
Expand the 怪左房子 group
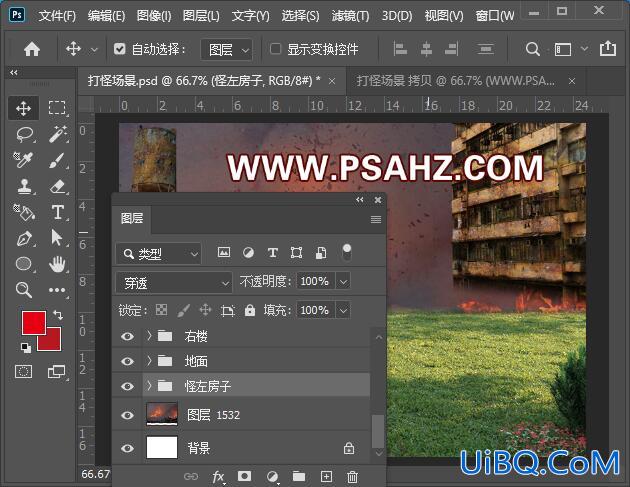[x=149, y=386]
